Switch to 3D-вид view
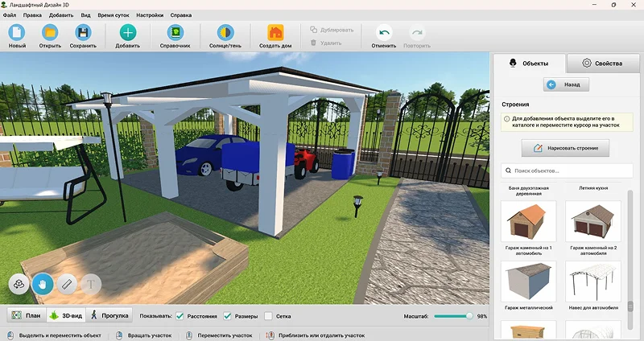Viewport: 644px width, 341px height. click(66, 315)
